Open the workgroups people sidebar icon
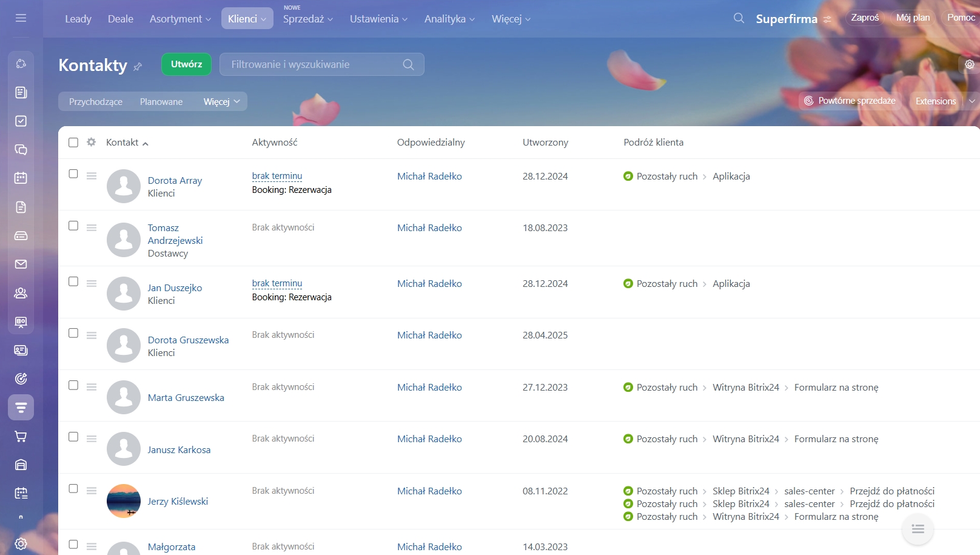 point(21,293)
